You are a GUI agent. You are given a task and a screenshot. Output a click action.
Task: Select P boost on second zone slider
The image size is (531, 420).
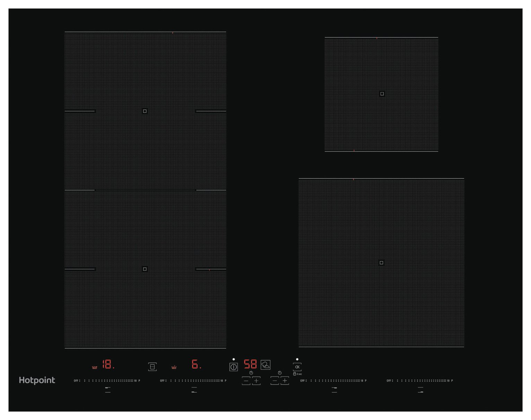pos(226,381)
